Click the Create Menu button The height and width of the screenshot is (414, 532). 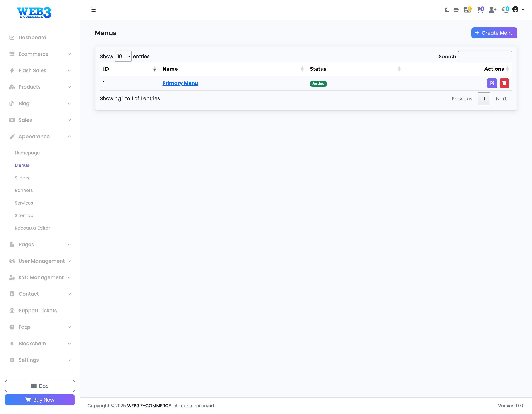tap(494, 33)
